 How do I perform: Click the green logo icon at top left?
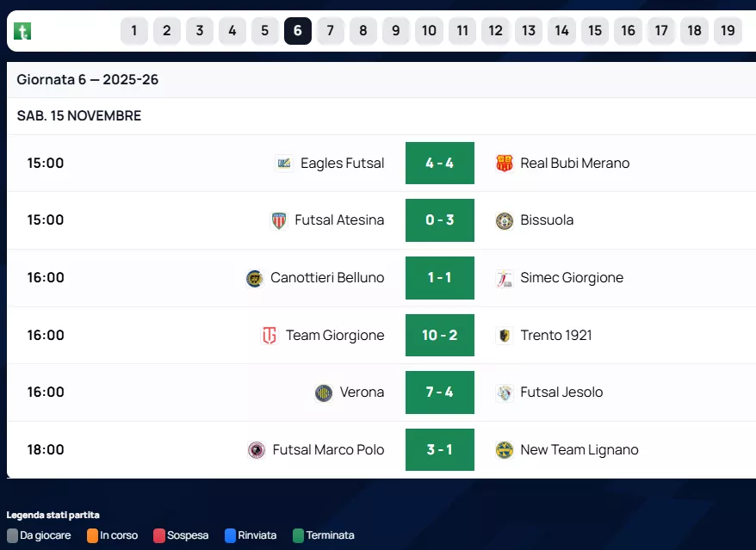(x=23, y=32)
